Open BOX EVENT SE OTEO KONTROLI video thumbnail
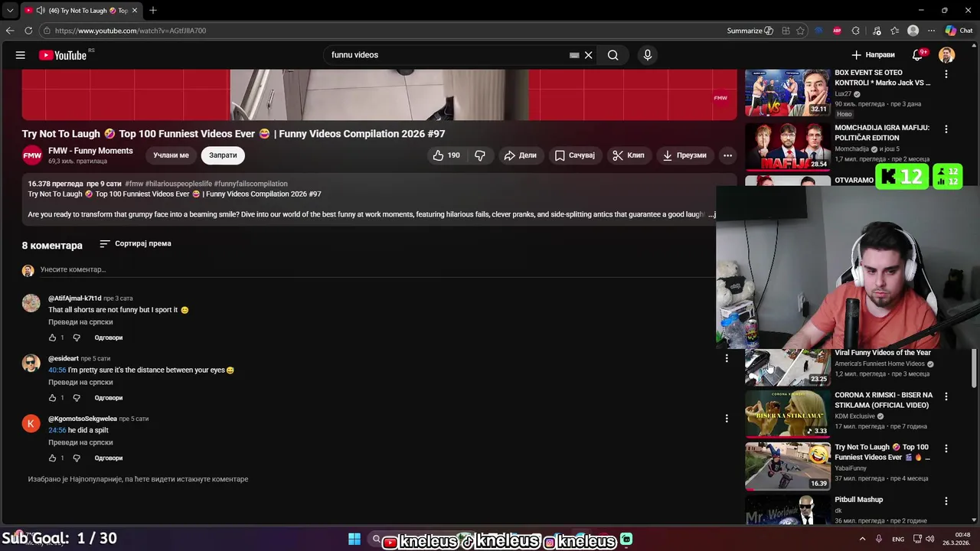The image size is (980, 551). [x=787, y=92]
